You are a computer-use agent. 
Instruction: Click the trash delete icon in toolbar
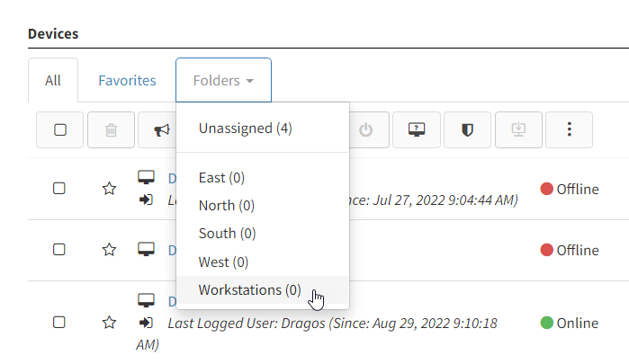[x=111, y=130]
